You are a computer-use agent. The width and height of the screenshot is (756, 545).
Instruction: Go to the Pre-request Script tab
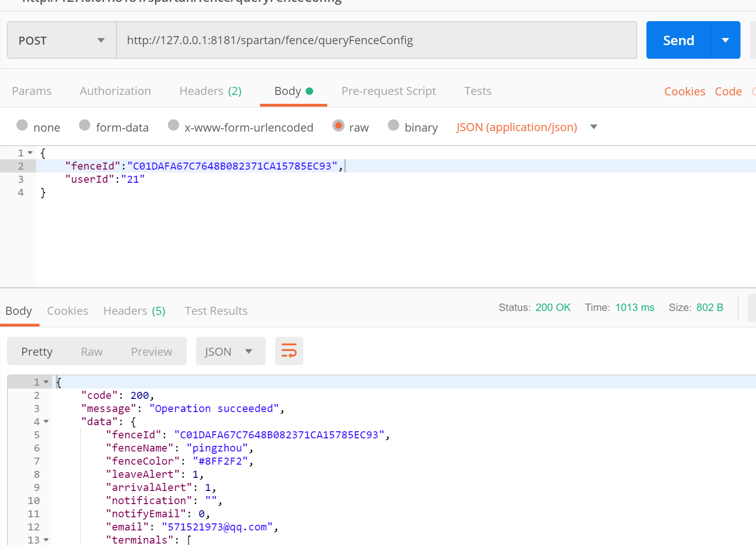pos(388,91)
